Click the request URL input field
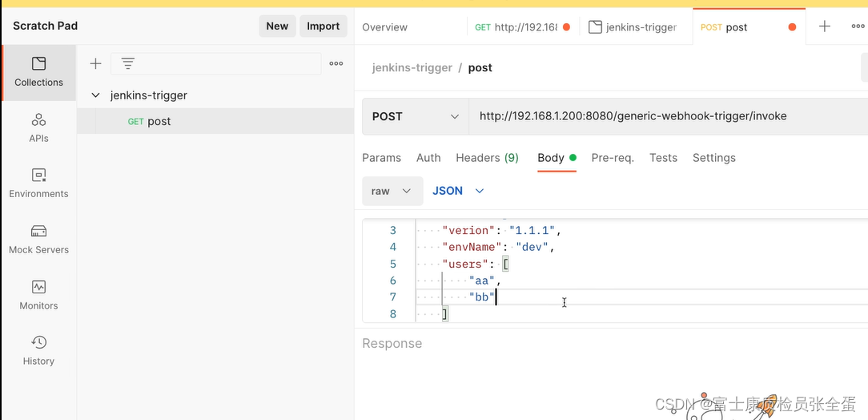 pyautogui.click(x=668, y=116)
